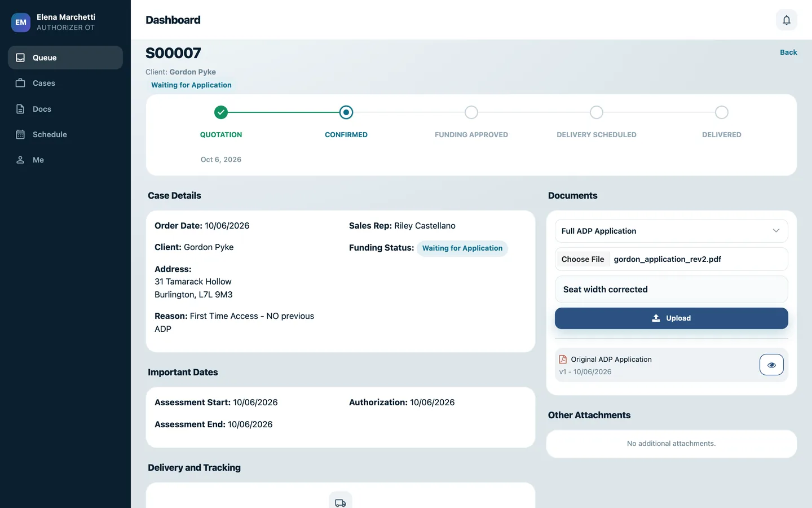812x508 pixels.
Task: Click the Docs file icon
Action: pyautogui.click(x=20, y=109)
